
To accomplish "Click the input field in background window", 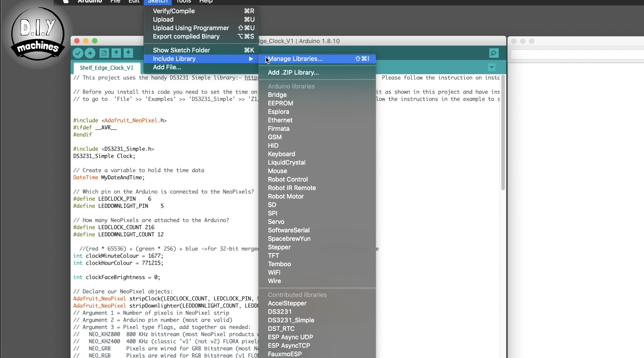I will (577, 54).
